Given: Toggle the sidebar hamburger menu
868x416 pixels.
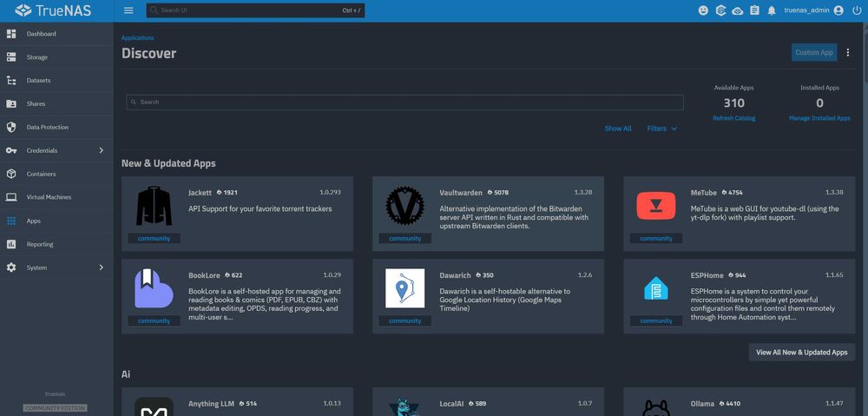Looking at the screenshot, I should point(128,10).
